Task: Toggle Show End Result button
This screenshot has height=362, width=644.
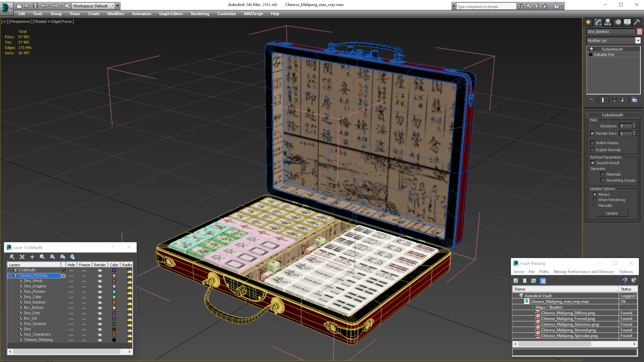Action: coord(603,100)
